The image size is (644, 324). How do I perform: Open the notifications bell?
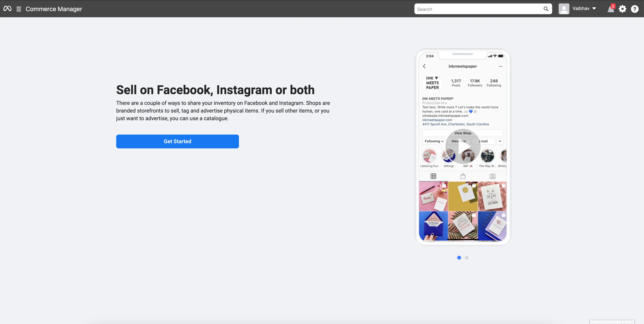click(x=611, y=9)
